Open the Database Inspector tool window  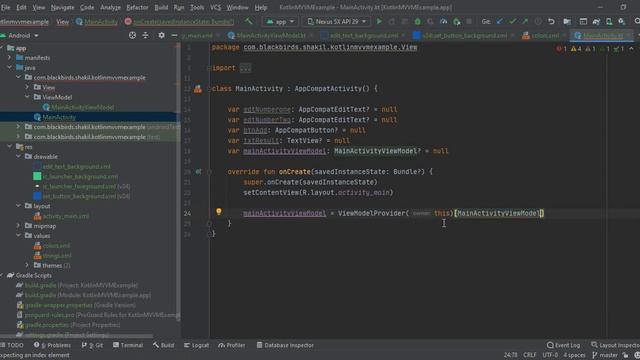[285, 345]
